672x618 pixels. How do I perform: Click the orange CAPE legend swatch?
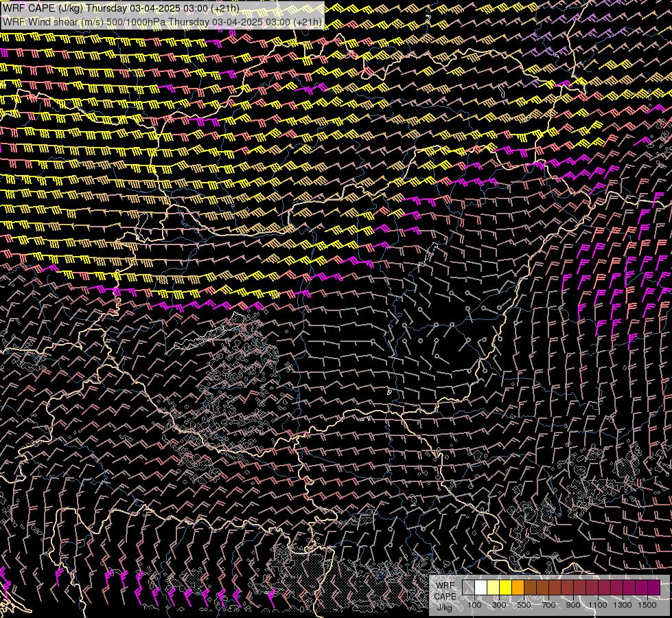click(518, 588)
